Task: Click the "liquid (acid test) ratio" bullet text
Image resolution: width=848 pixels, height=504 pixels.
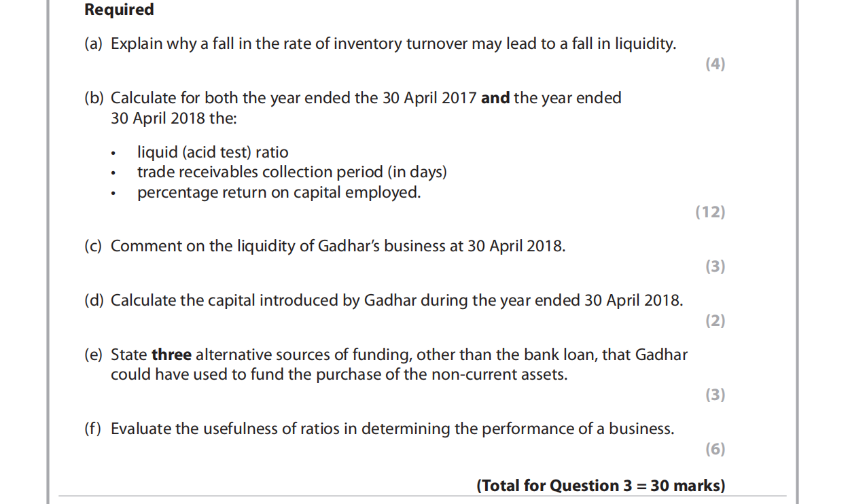Action: click(x=213, y=152)
